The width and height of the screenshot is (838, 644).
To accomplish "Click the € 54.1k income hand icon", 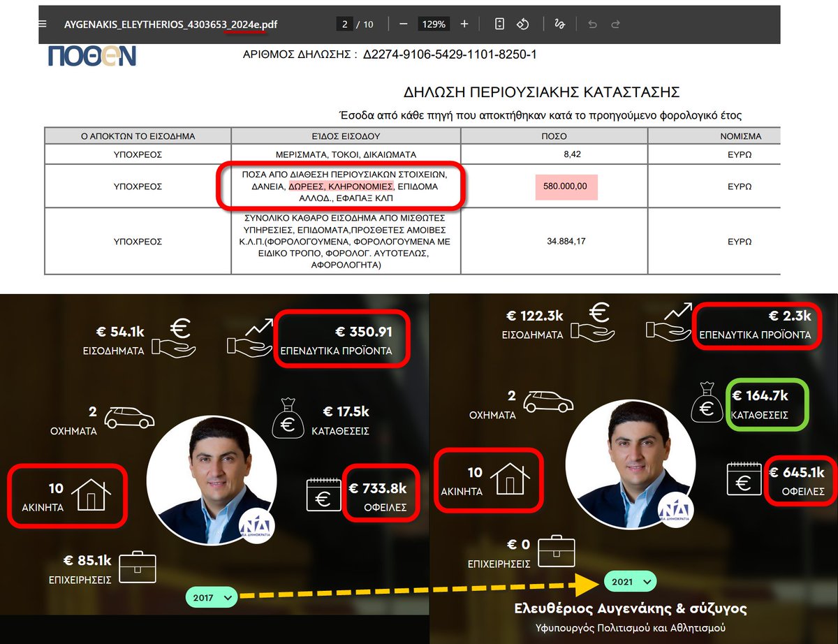I will pos(175,337).
